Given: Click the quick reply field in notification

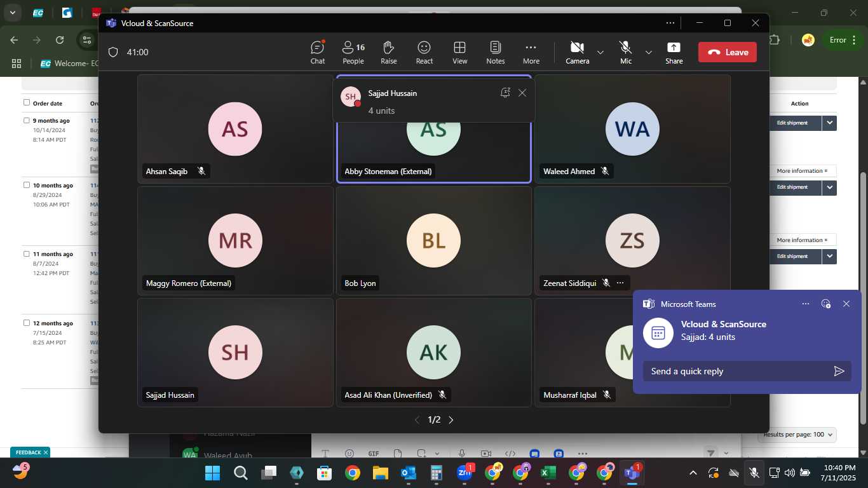Looking at the screenshot, I should click(x=737, y=371).
